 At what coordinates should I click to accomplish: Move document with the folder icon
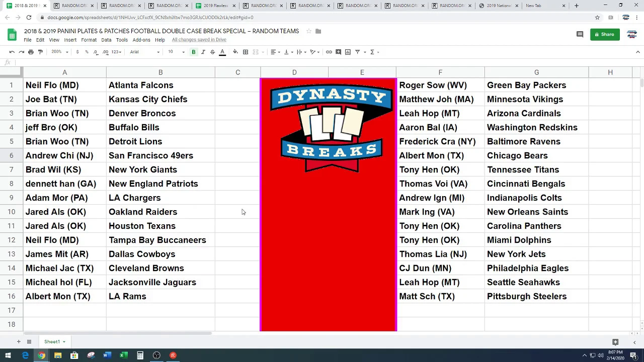point(318,31)
